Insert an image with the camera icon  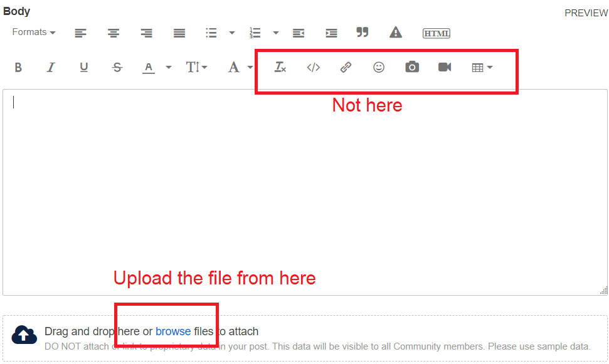[411, 67]
